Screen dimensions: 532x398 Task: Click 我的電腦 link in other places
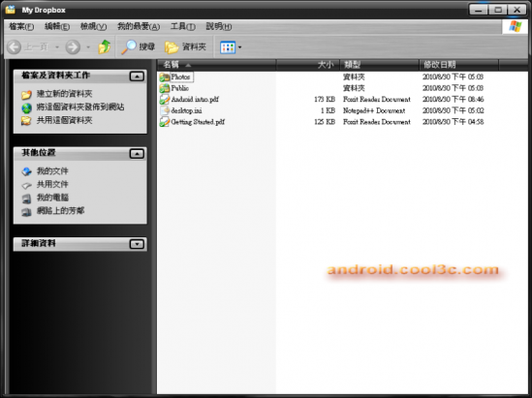[x=52, y=198]
